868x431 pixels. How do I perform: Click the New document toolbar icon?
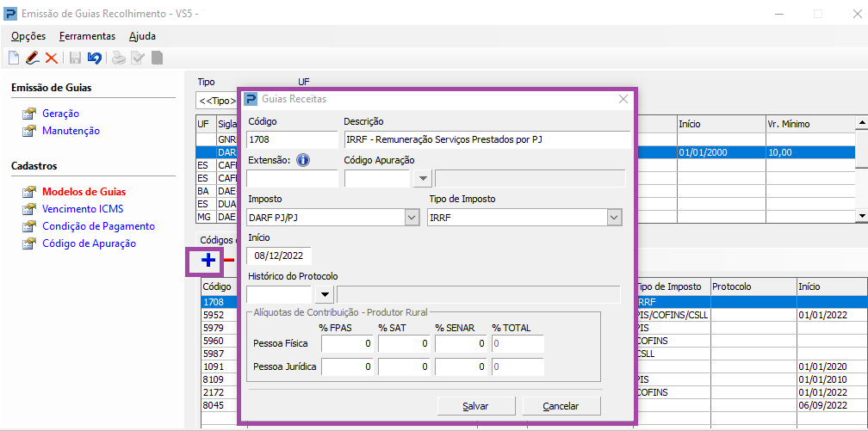pos(13,58)
